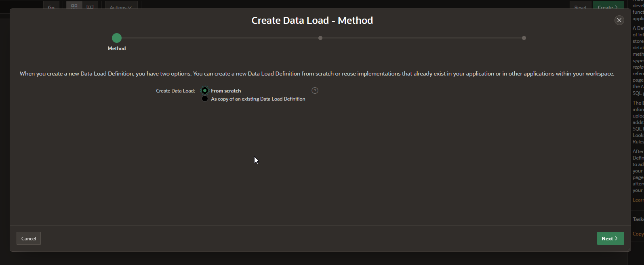Open the Actions dropdown in background page

[x=121, y=6]
